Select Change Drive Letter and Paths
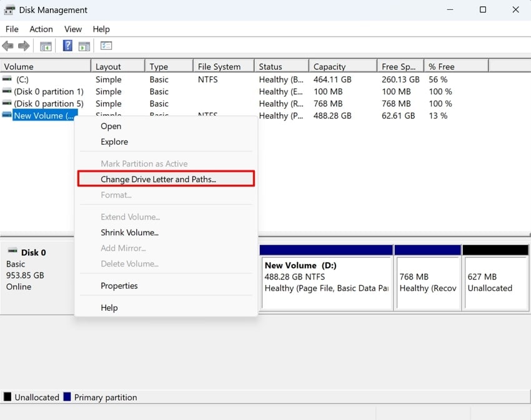531x420 pixels. pos(166,178)
